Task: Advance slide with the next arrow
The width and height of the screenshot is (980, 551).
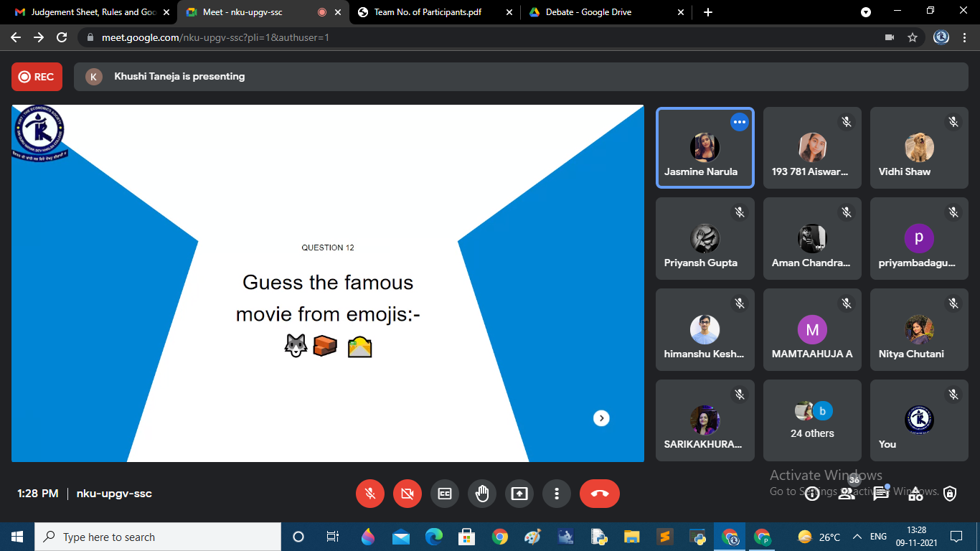Action: coord(601,418)
